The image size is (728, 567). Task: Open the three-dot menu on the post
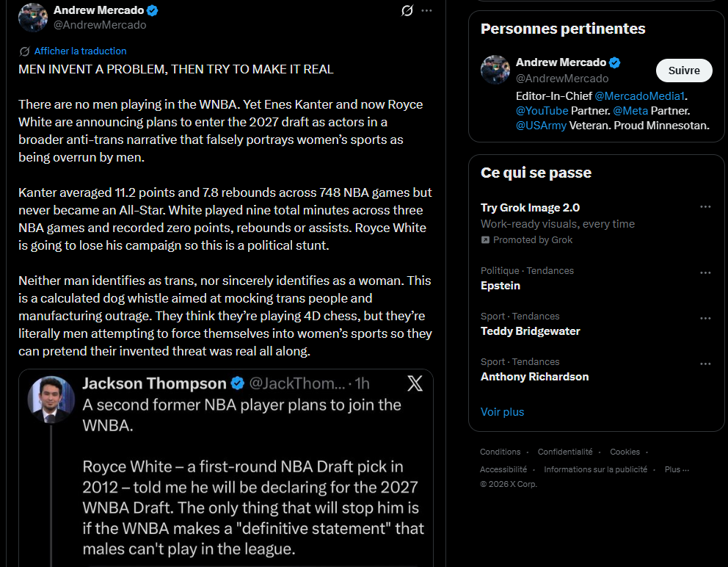[x=426, y=10]
